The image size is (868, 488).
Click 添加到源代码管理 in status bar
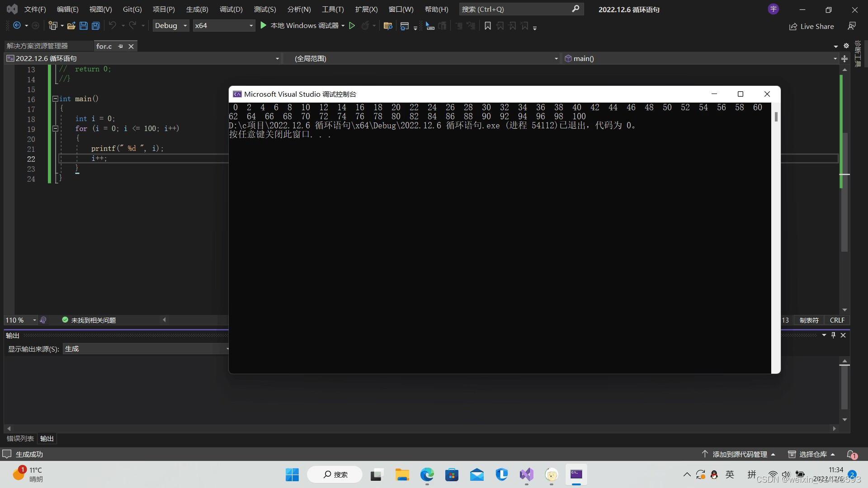(x=738, y=454)
